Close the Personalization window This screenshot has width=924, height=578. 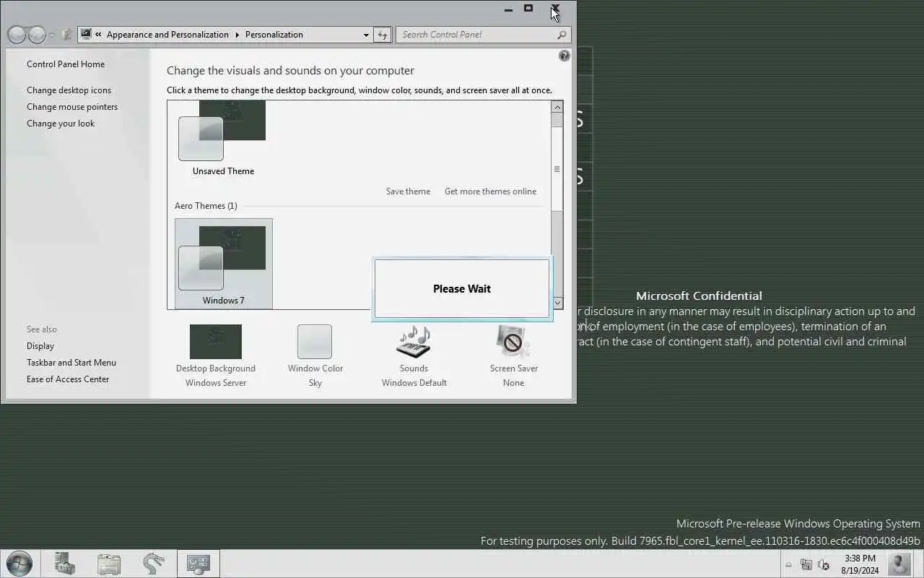click(555, 9)
